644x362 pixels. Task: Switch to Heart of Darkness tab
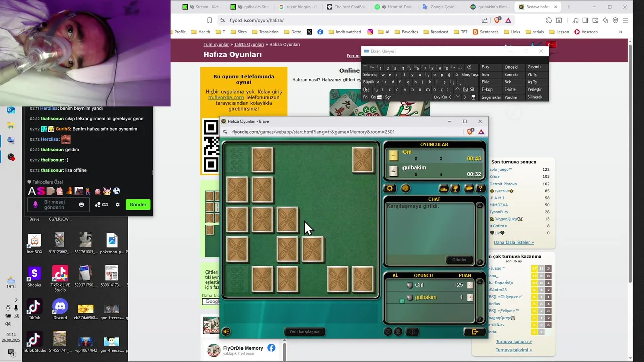click(x=394, y=7)
